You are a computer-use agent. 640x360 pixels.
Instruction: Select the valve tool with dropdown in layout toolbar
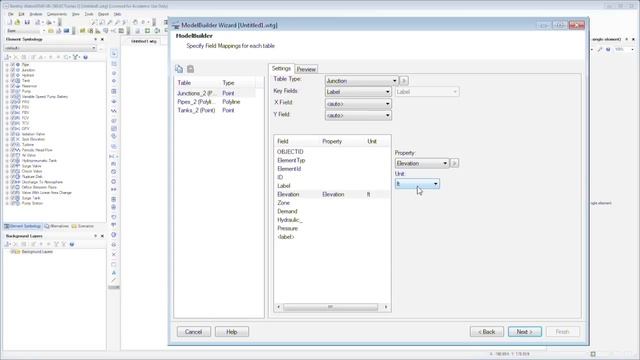click(114, 156)
